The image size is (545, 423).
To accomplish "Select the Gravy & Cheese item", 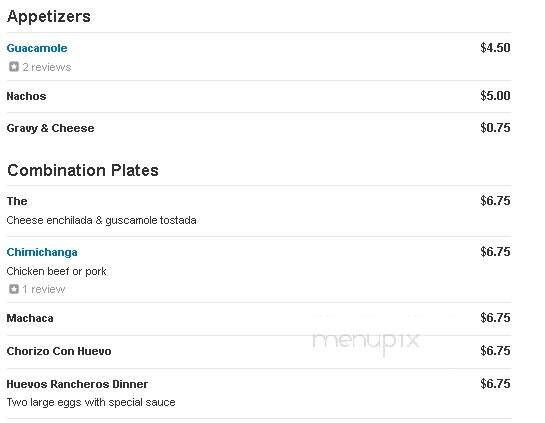I will [50, 128].
